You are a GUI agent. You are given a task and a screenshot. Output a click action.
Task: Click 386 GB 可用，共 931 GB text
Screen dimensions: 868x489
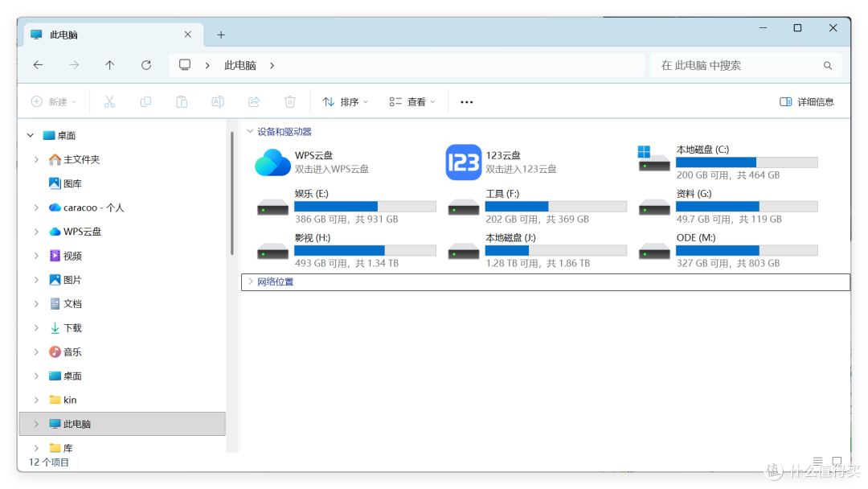346,220
